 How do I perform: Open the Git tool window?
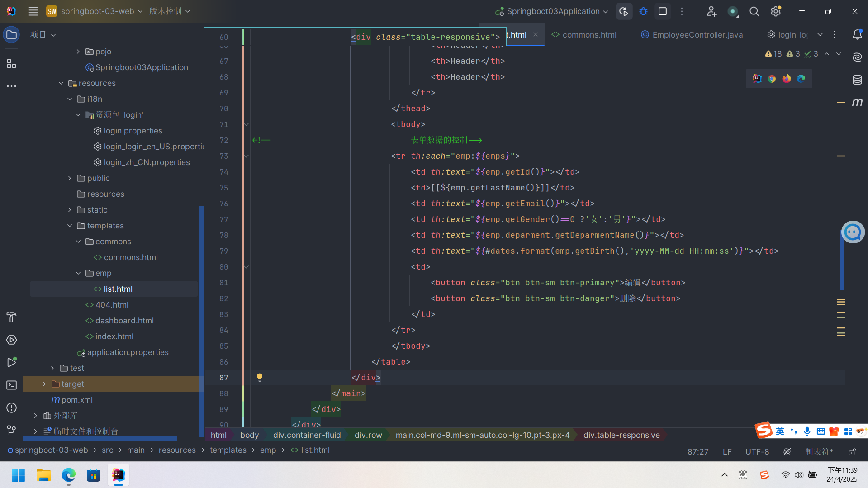tap(11, 430)
